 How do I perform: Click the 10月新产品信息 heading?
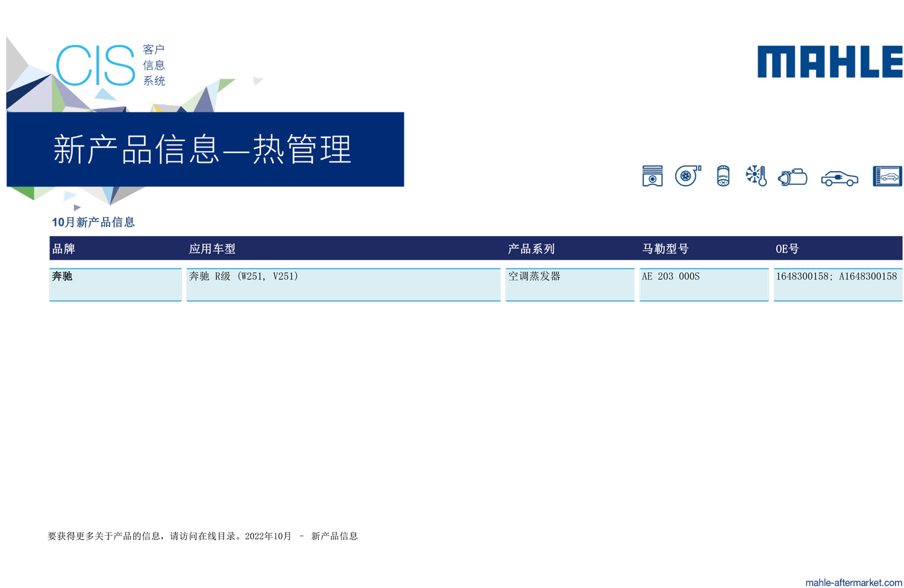click(93, 222)
